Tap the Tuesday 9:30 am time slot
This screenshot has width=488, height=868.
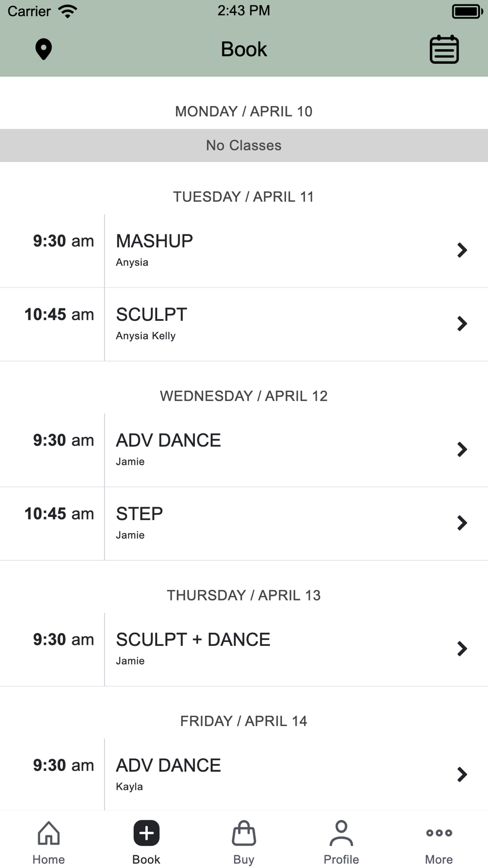(x=63, y=241)
